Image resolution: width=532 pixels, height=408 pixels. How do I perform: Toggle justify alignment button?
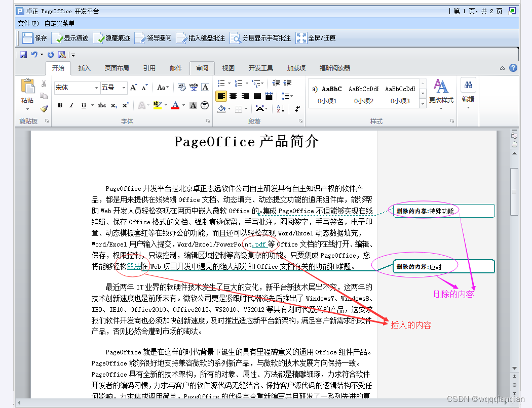tap(257, 96)
